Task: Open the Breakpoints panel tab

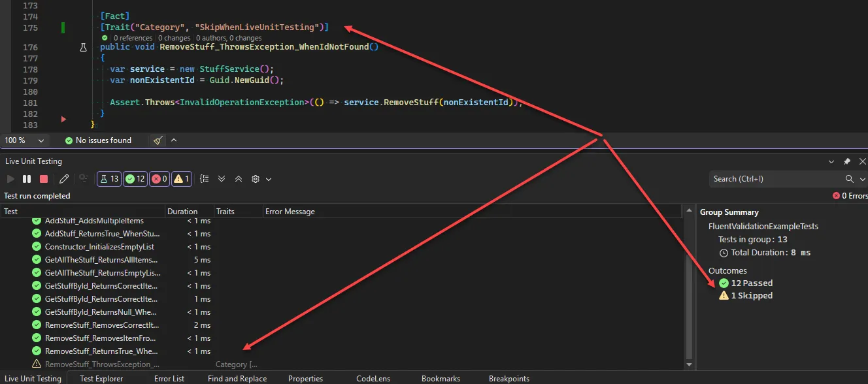Action: tap(509, 378)
